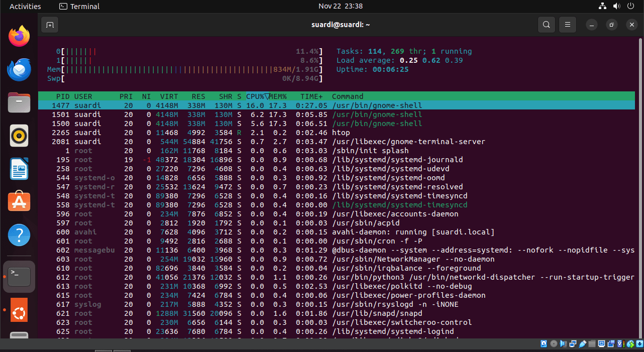Click the network status icon in top bar

pos(603,7)
